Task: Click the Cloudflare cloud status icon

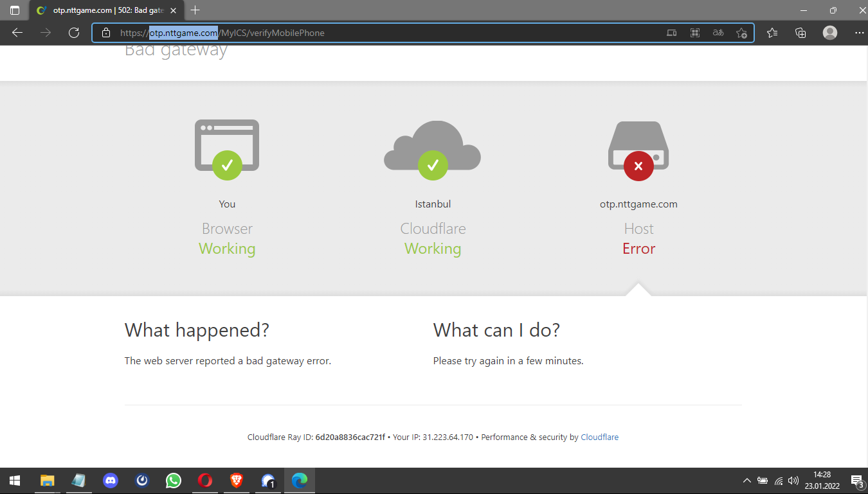Action: pos(433,150)
